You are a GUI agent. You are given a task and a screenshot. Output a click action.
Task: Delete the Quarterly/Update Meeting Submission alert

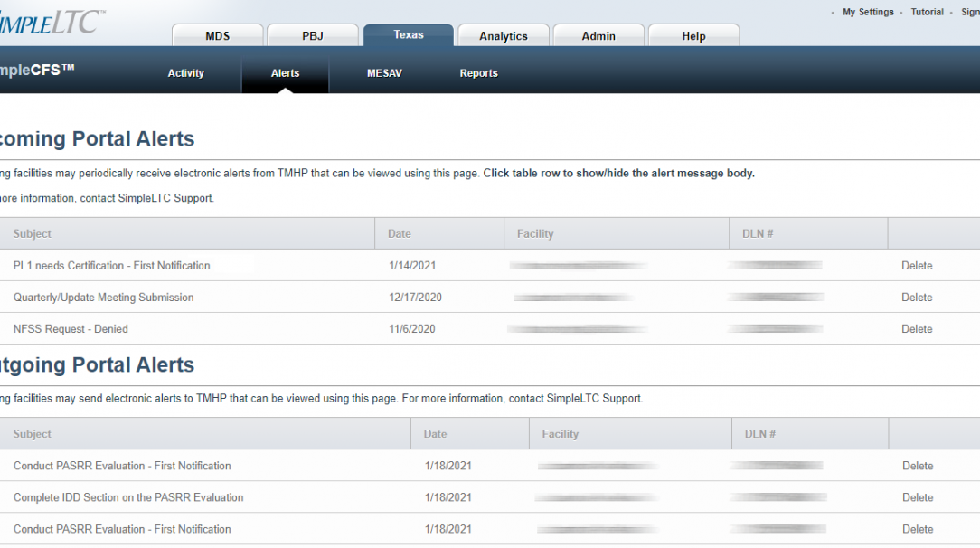pyautogui.click(x=917, y=298)
